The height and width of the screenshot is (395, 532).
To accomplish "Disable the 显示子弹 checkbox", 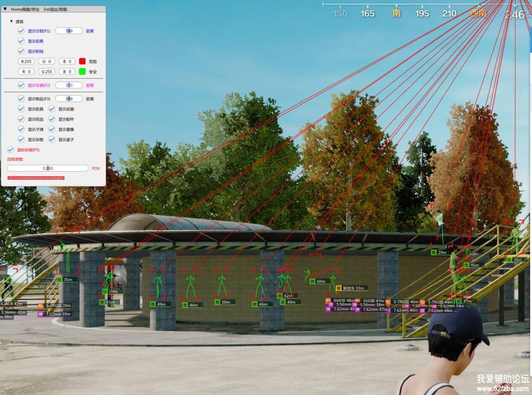I will (x=21, y=129).
